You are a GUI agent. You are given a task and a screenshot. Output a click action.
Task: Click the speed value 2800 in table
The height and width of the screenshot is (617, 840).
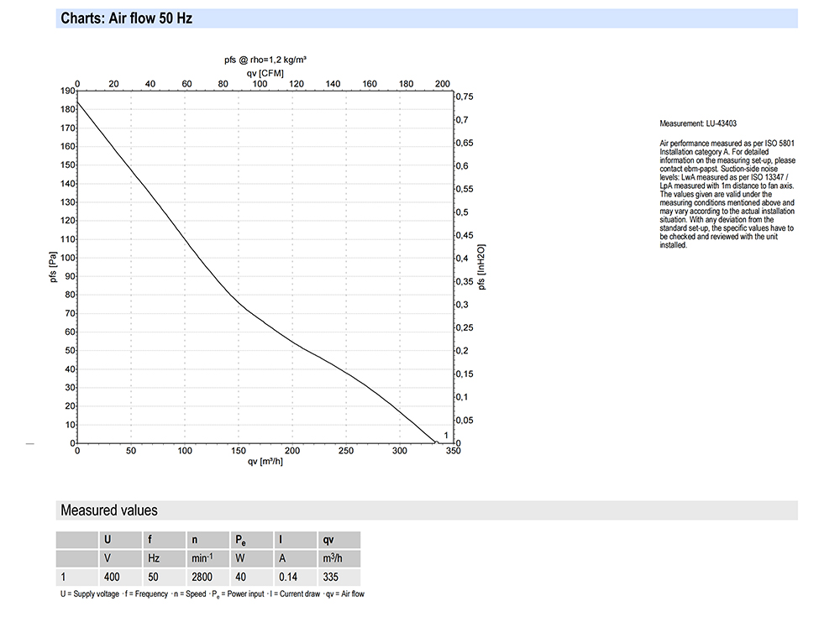point(202,578)
